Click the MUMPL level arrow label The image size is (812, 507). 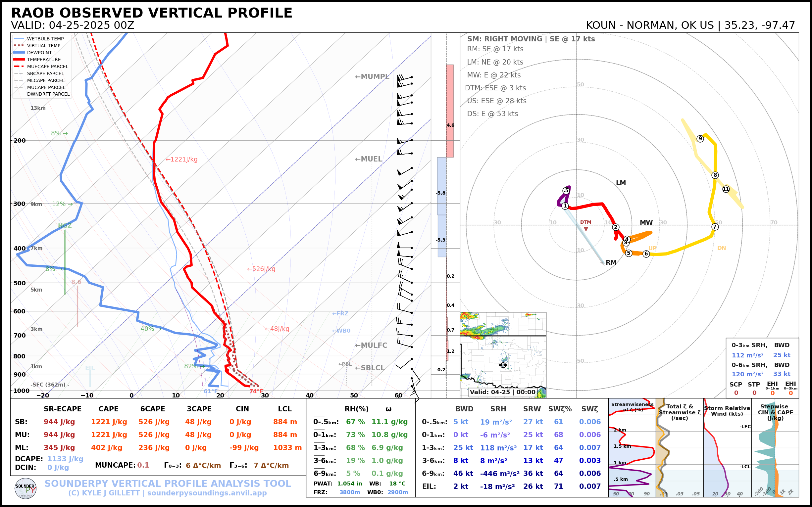(372, 76)
